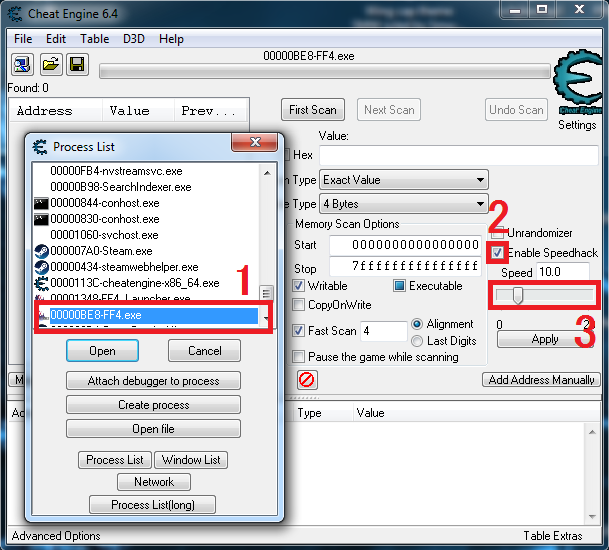
Task: Toggle the Executable checkbox
Action: point(399,286)
